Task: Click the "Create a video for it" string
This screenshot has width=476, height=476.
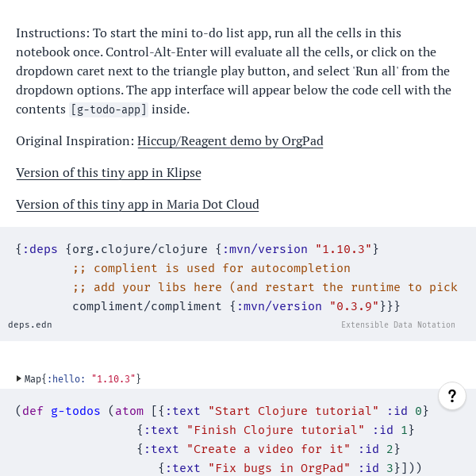Action: (x=268, y=449)
